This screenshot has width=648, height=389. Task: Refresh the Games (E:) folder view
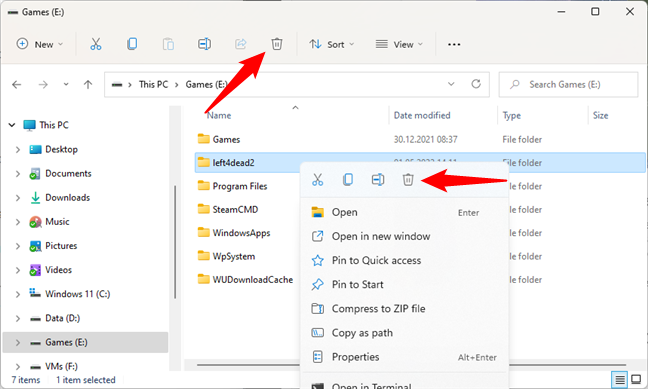(476, 84)
